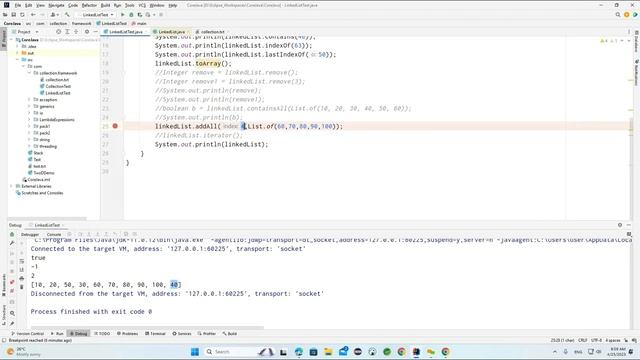Click the print icon beside console output

[x=22, y=278]
